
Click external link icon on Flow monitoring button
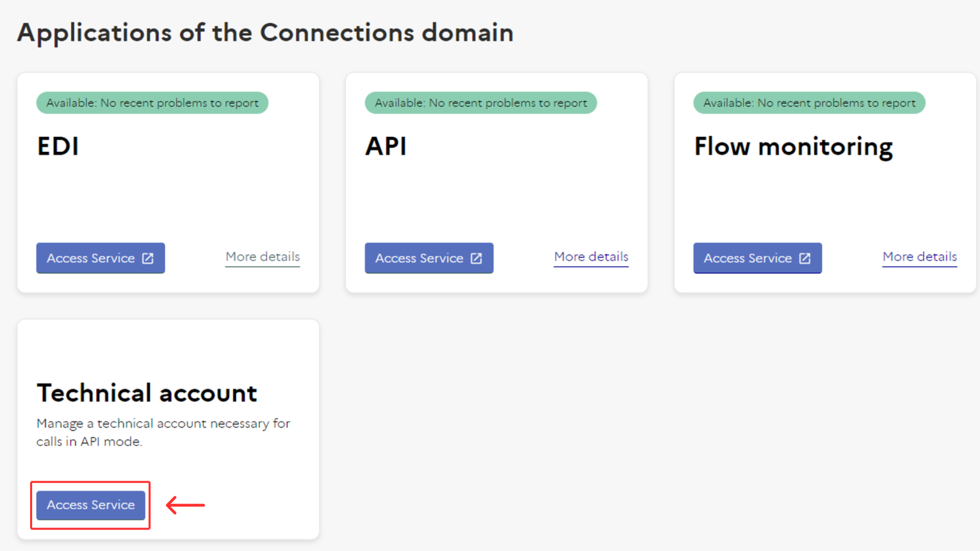[805, 259]
